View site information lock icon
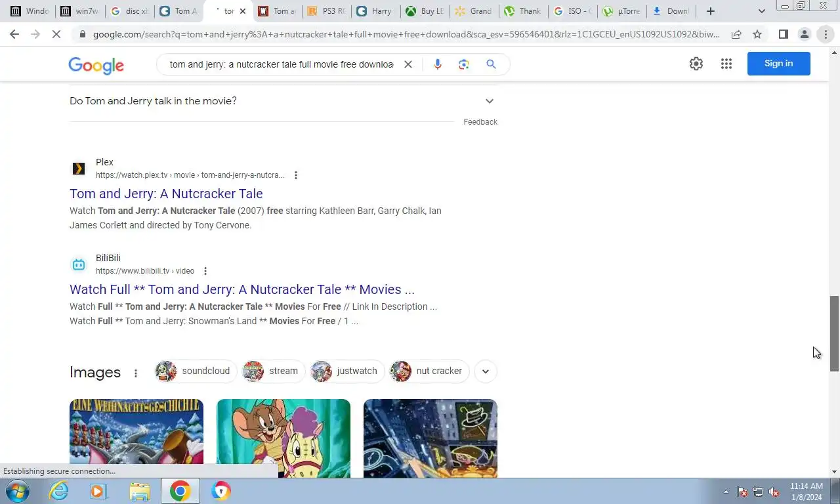This screenshot has height=504, width=840. click(x=82, y=34)
